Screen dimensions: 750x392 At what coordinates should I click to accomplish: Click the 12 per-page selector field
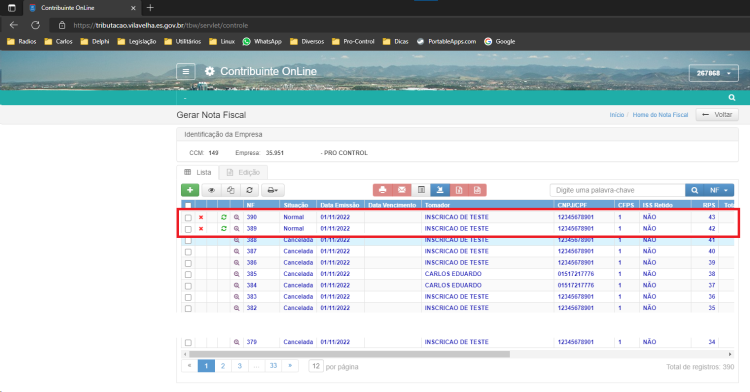coord(316,366)
